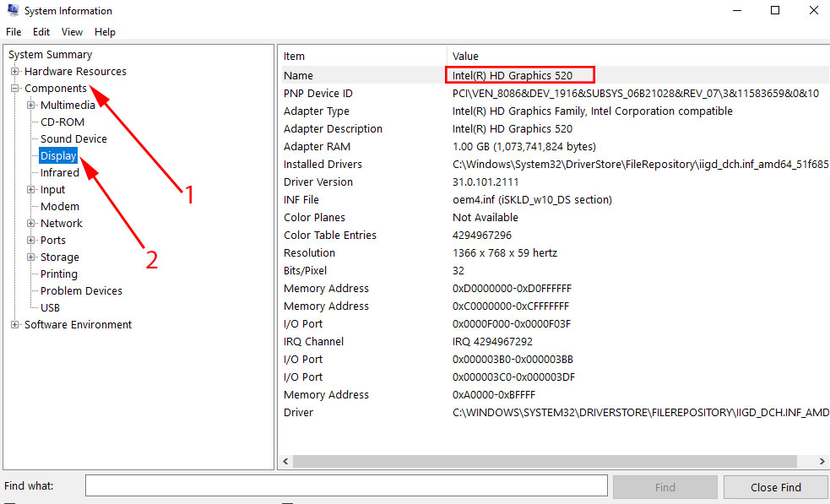Select the Sound Device category
This screenshot has height=504, width=830.
pos(73,138)
